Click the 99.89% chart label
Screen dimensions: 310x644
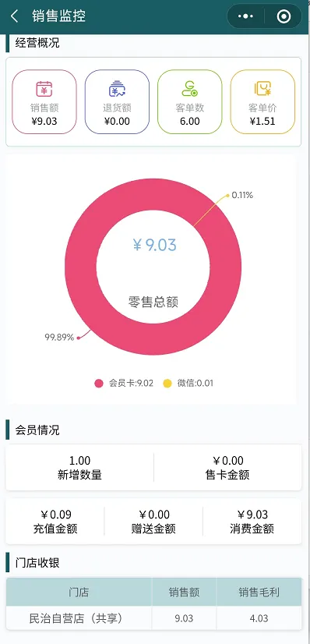coord(59,338)
